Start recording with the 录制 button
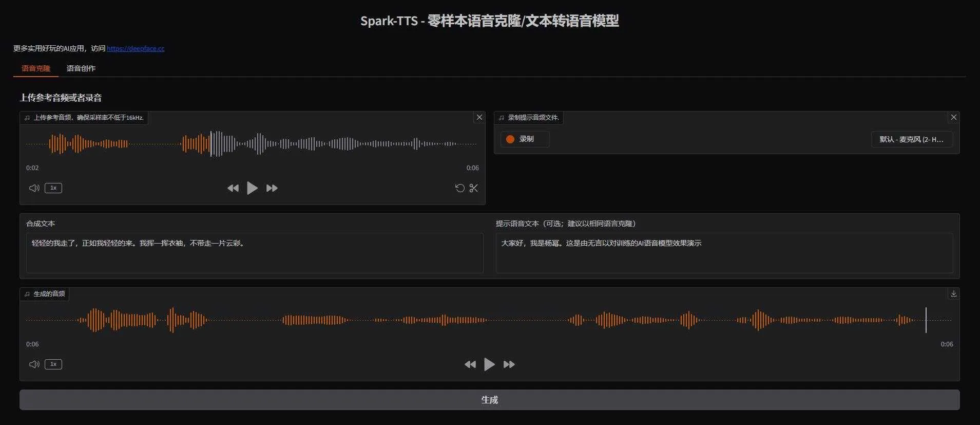The image size is (980, 425). coord(525,139)
